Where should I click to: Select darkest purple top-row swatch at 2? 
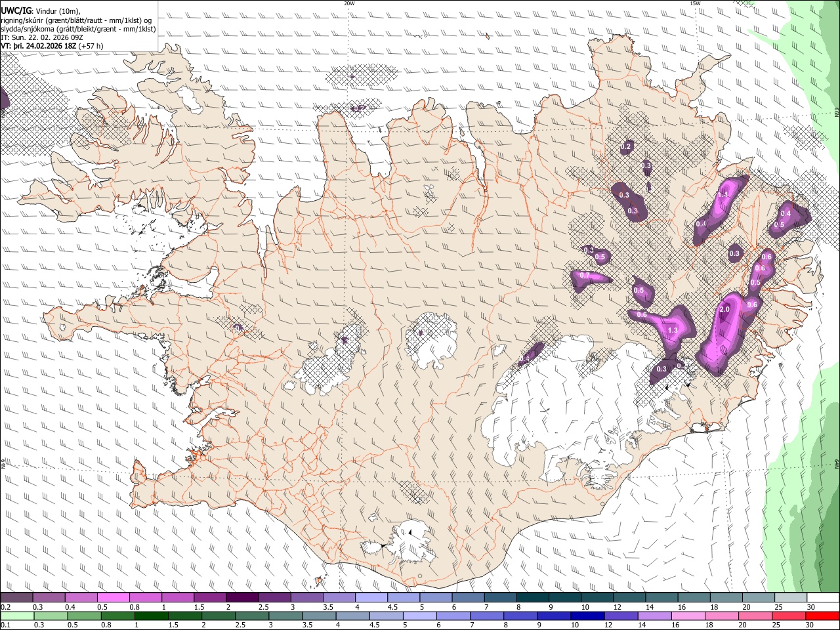[x=242, y=598]
